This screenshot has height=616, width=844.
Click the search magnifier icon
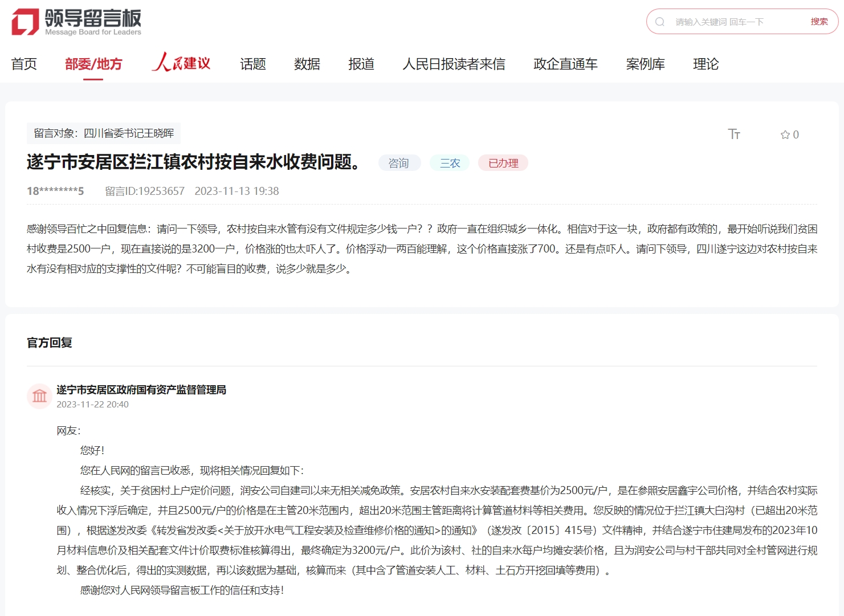(x=660, y=22)
